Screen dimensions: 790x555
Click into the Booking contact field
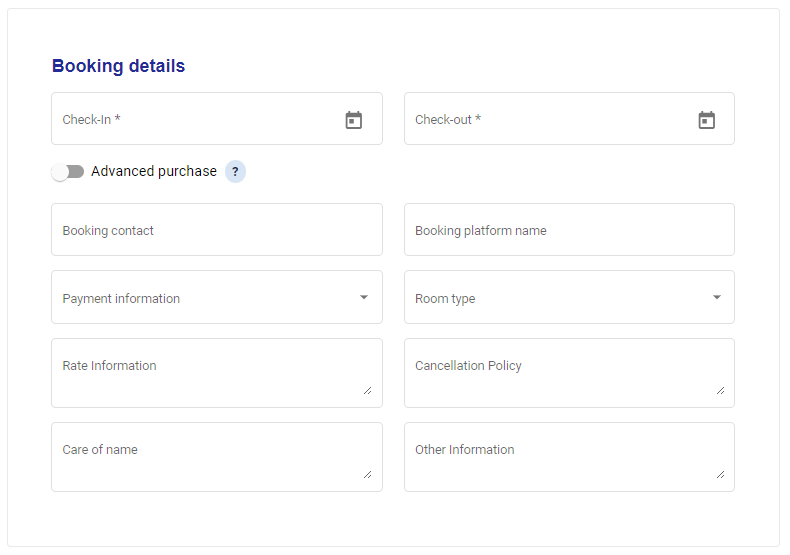[x=217, y=230]
